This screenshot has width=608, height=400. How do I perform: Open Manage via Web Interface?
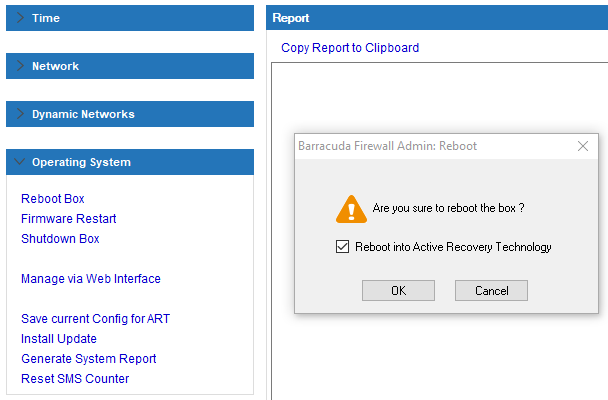click(91, 279)
